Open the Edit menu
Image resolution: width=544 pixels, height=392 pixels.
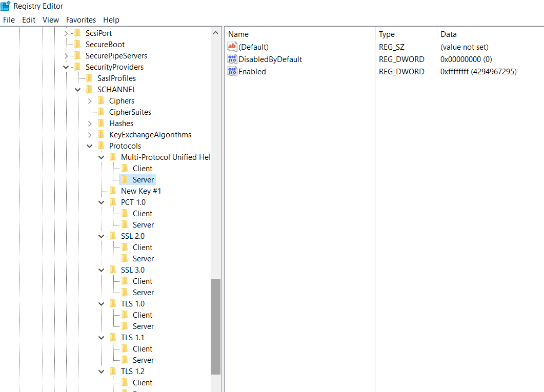pyautogui.click(x=29, y=20)
